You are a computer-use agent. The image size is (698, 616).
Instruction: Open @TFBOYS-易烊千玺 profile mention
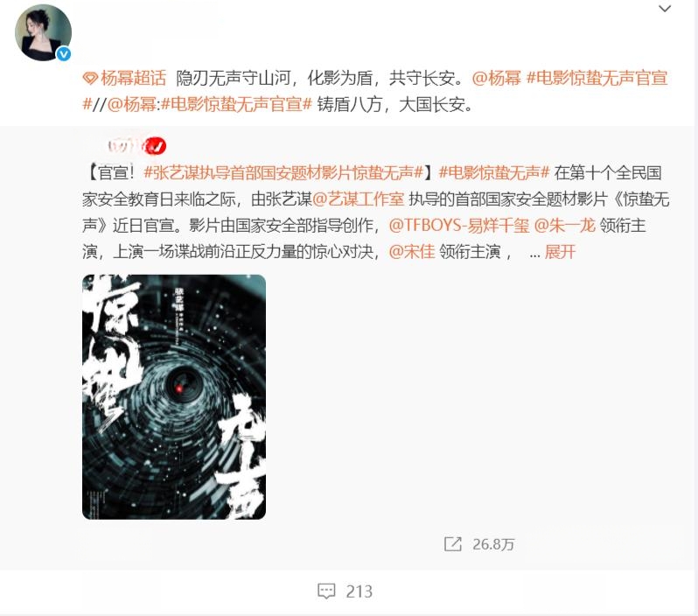click(459, 226)
